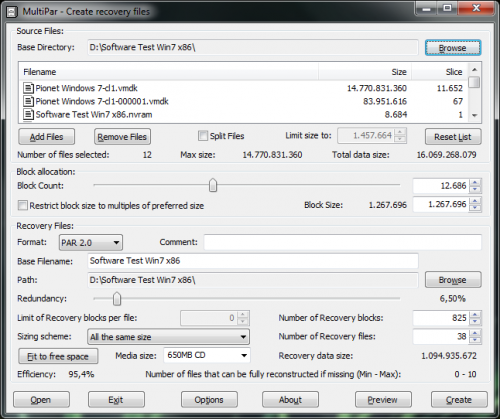This screenshot has height=419, width=500.
Task: Sort file list by Filename column header
Action: click(x=169, y=72)
